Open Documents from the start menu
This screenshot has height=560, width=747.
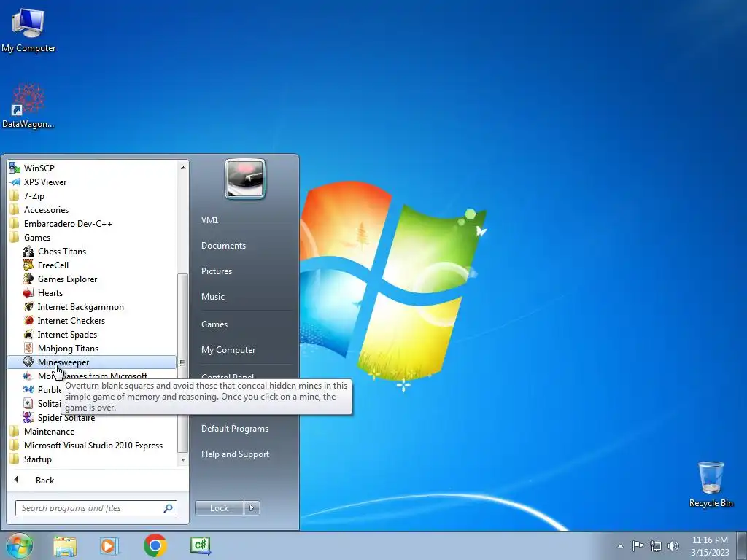(x=223, y=246)
